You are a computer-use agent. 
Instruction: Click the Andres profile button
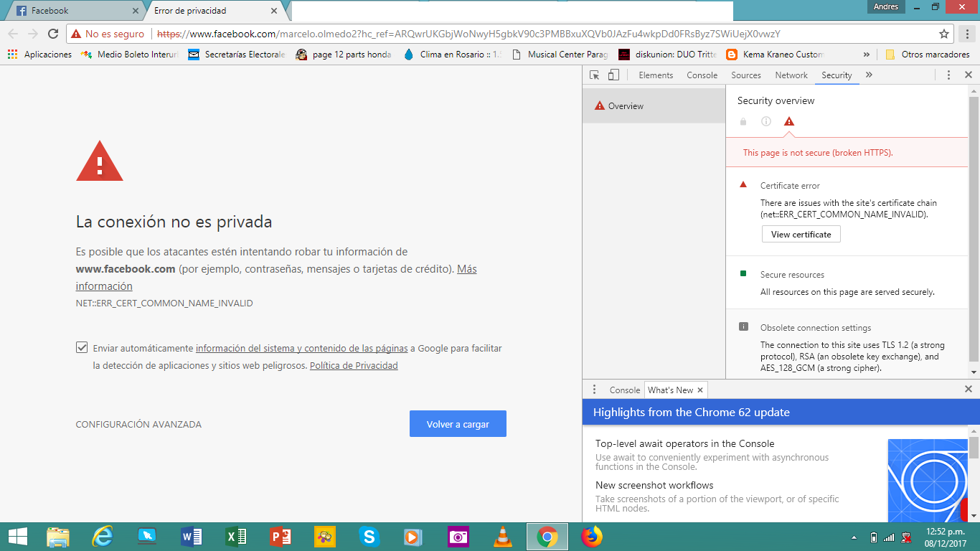886,7
